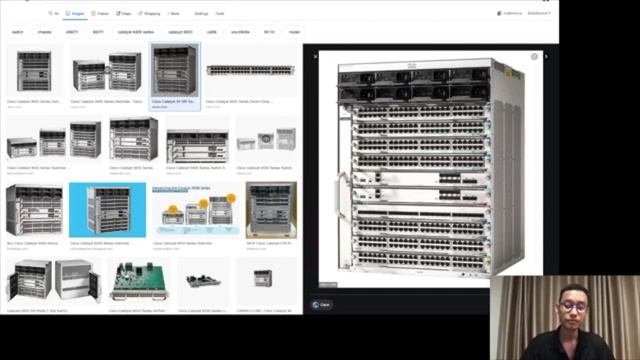Image resolution: width=640 pixels, height=360 pixels.
Task: Open the wide rack chassis thumbnail in second row
Action: coord(198,140)
